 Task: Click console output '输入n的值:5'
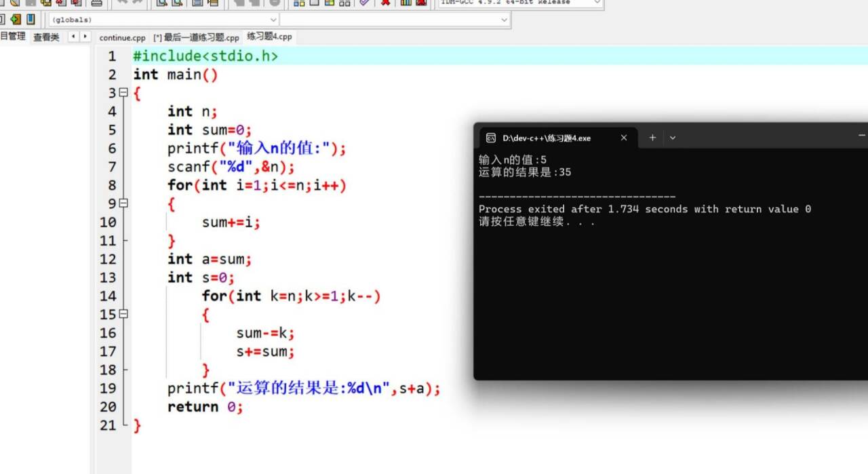point(513,160)
